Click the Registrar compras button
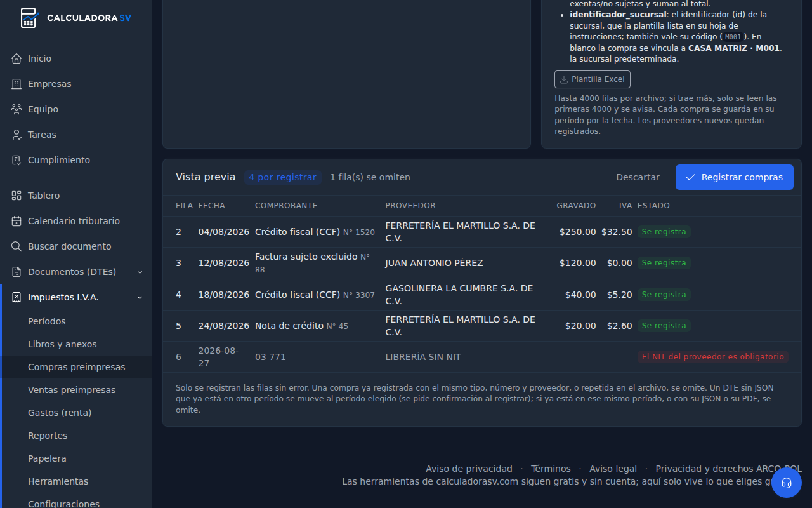 tap(734, 177)
